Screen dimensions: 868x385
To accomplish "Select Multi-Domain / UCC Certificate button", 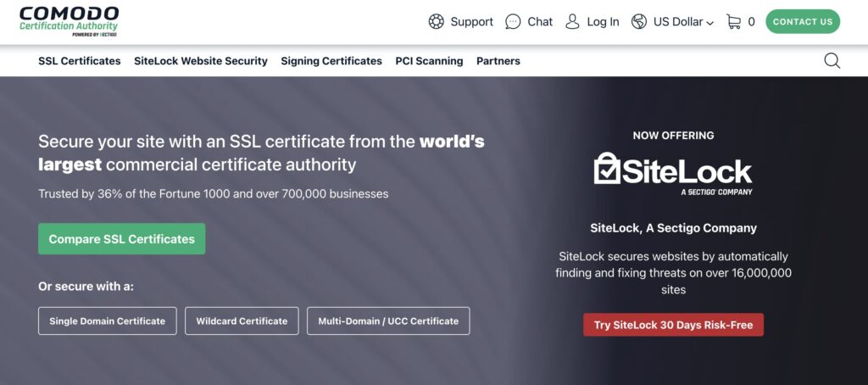I will [x=388, y=321].
